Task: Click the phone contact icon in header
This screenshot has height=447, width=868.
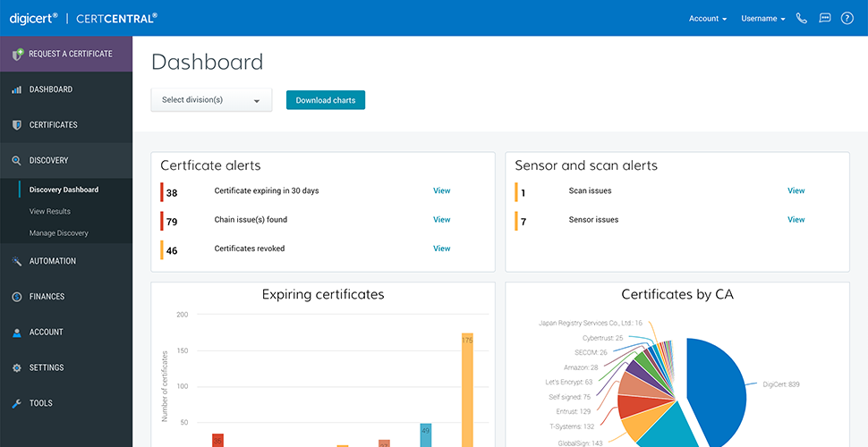Action: click(x=801, y=18)
